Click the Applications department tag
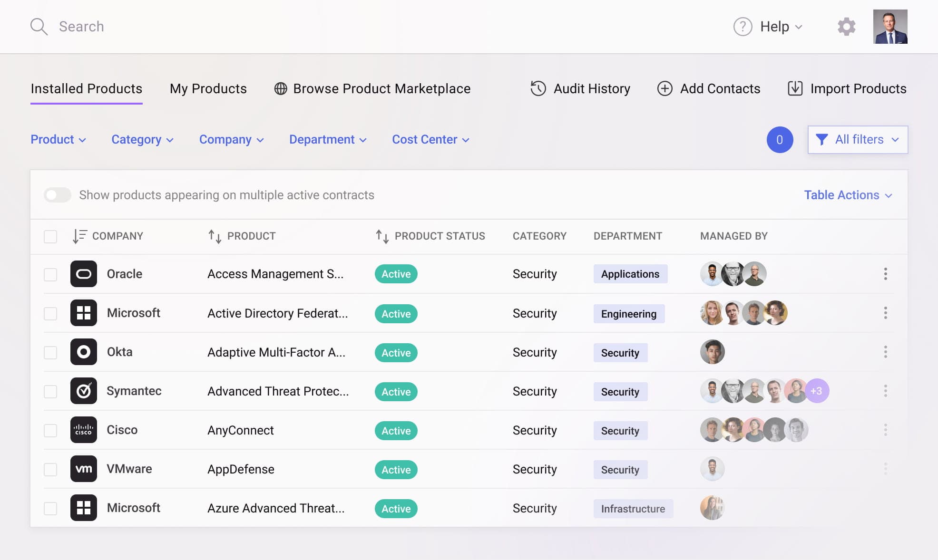This screenshot has height=560, width=938. coord(630,274)
